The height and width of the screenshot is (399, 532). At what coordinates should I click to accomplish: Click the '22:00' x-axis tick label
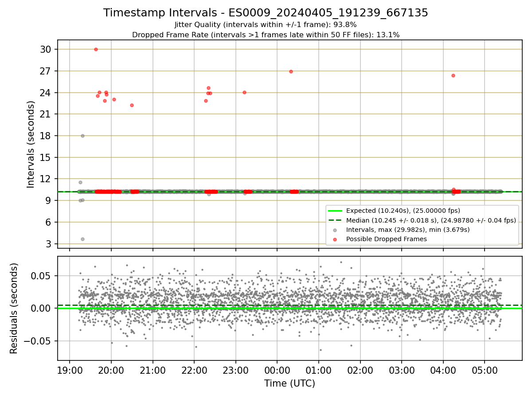194,370
